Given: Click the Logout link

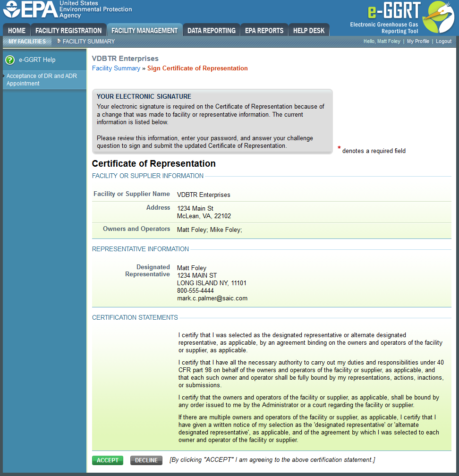Looking at the screenshot, I should tap(443, 41).
